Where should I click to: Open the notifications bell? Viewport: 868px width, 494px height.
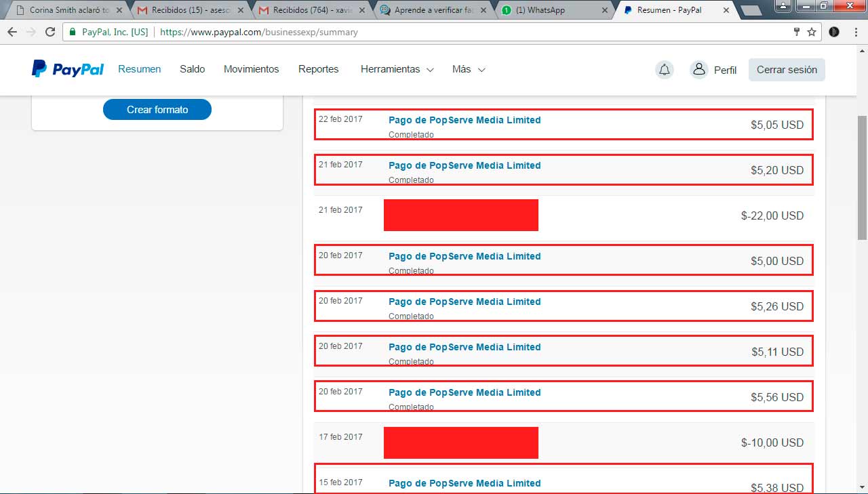[665, 70]
